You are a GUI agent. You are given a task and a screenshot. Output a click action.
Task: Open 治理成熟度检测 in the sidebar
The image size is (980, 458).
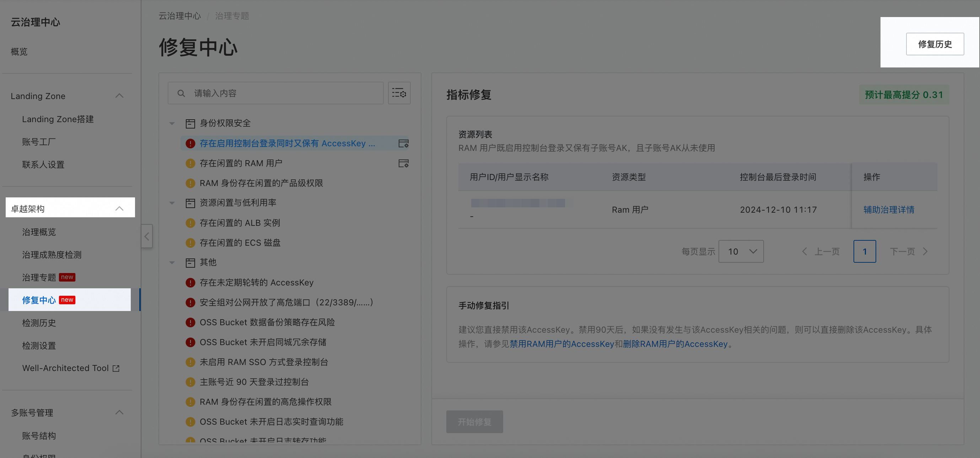point(52,255)
